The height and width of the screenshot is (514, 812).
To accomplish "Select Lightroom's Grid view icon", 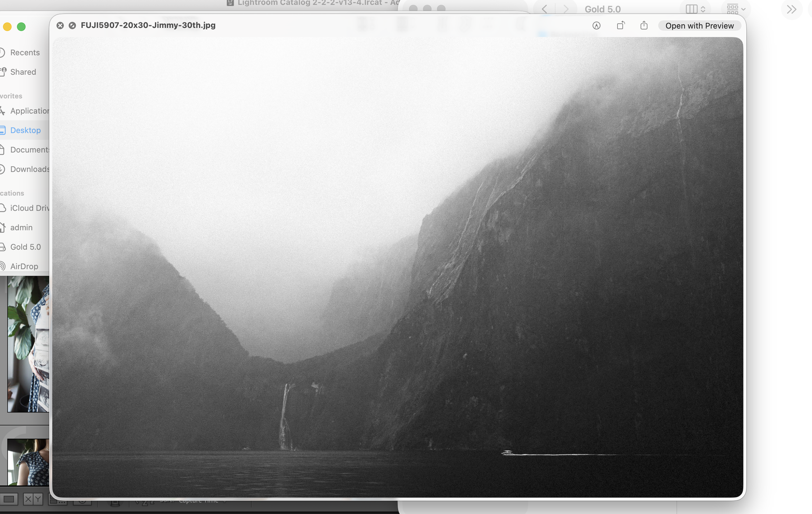I will (x=9, y=499).
